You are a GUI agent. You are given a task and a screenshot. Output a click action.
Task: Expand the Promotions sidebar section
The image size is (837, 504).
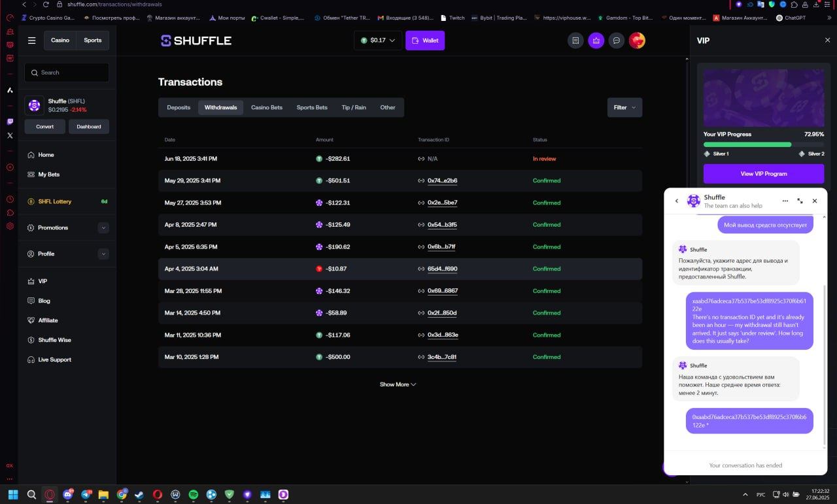click(103, 227)
